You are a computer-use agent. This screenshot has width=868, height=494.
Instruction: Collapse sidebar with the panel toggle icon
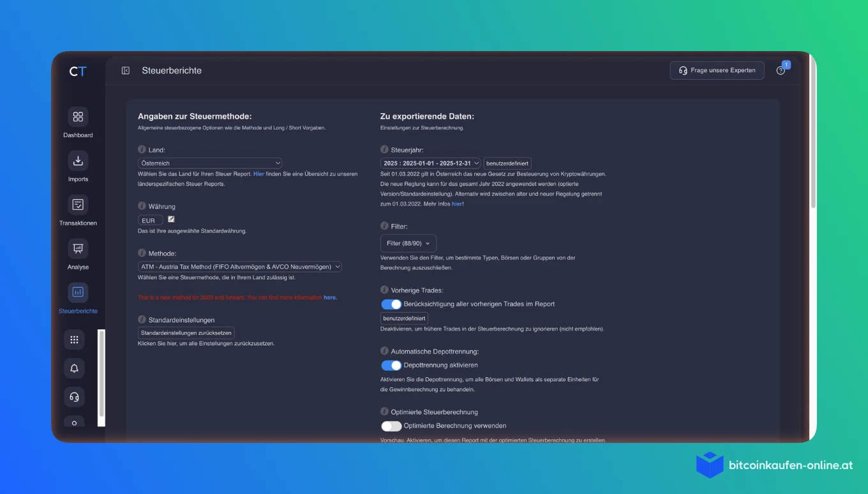click(x=126, y=71)
